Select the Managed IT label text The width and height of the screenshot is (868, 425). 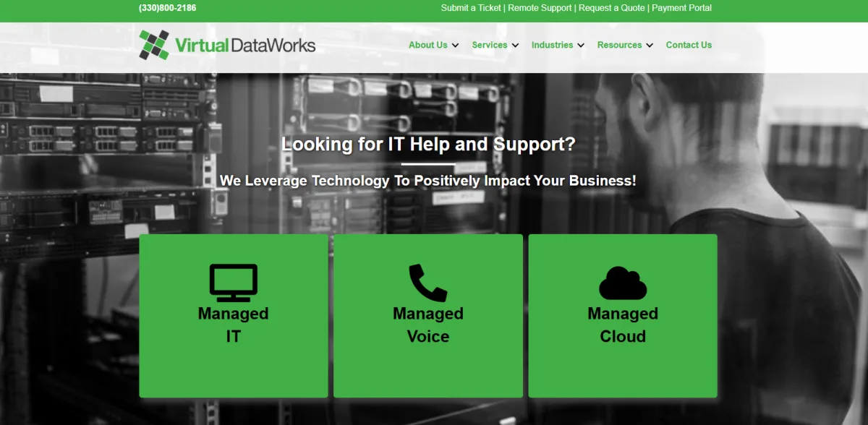tap(234, 325)
